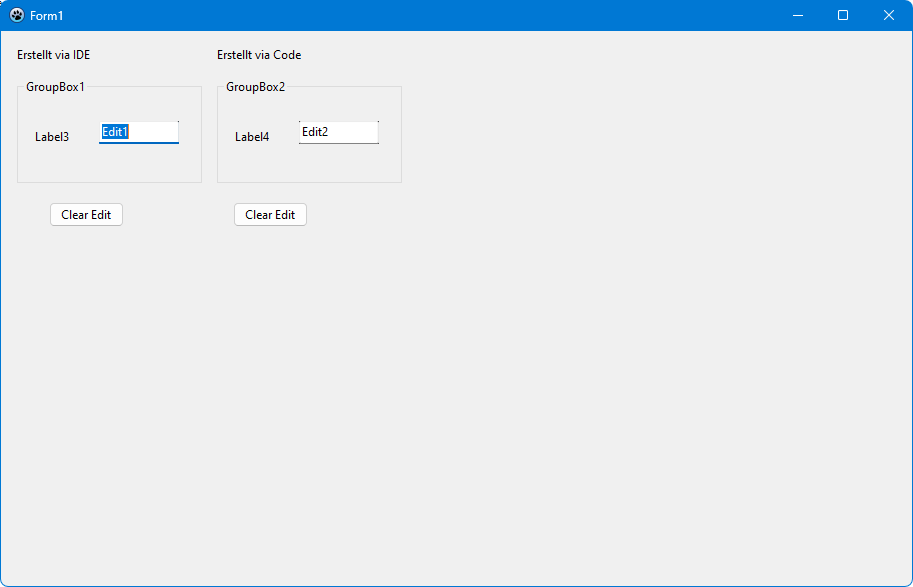Click the Label3 text

pos(52,137)
